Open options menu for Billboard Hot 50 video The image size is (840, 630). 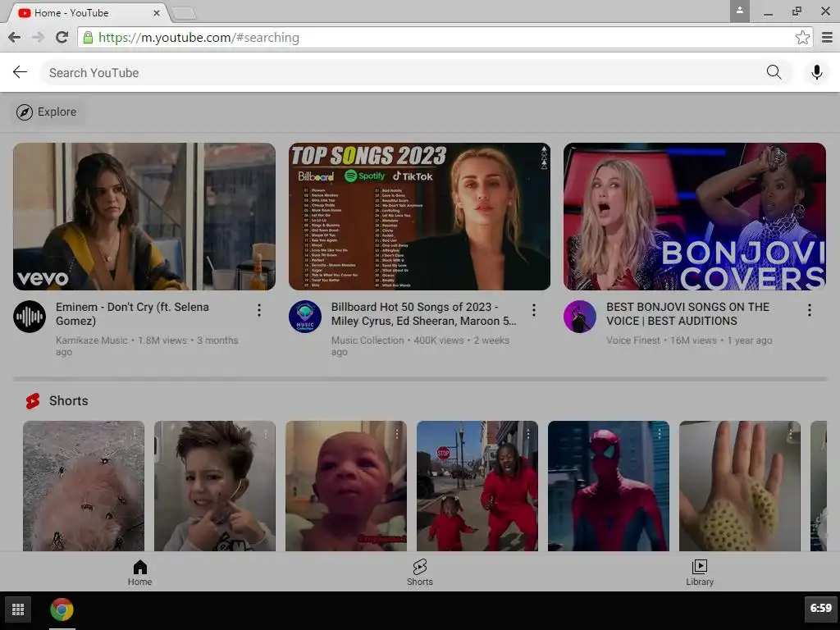coord(533,310)
